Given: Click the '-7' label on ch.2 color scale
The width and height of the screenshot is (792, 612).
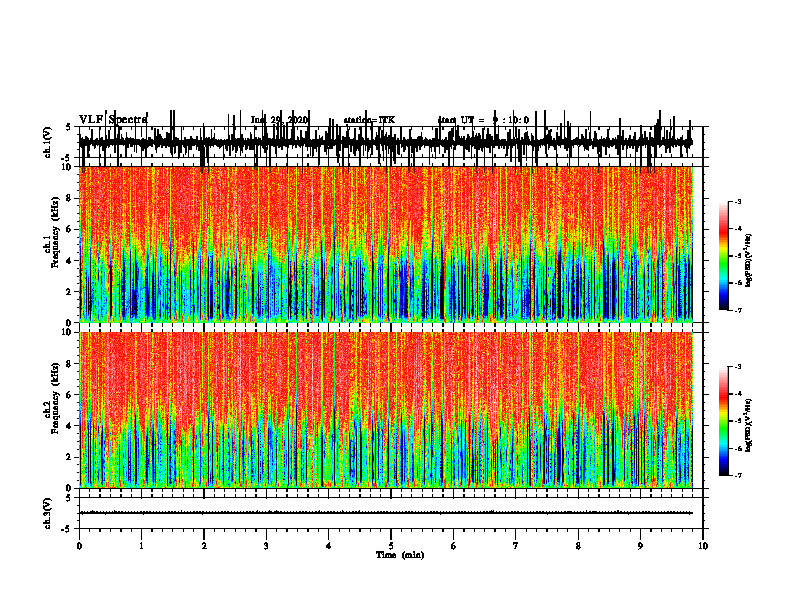Looking at the screenshot, I should (x=738, y=475).
